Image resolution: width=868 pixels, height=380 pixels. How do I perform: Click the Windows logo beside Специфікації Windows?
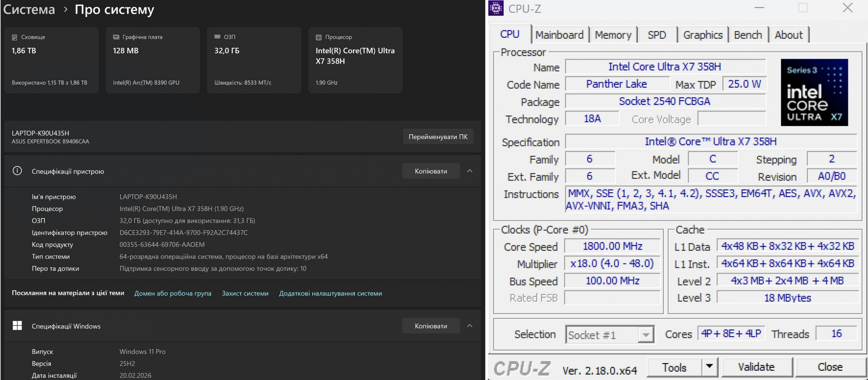17,326
